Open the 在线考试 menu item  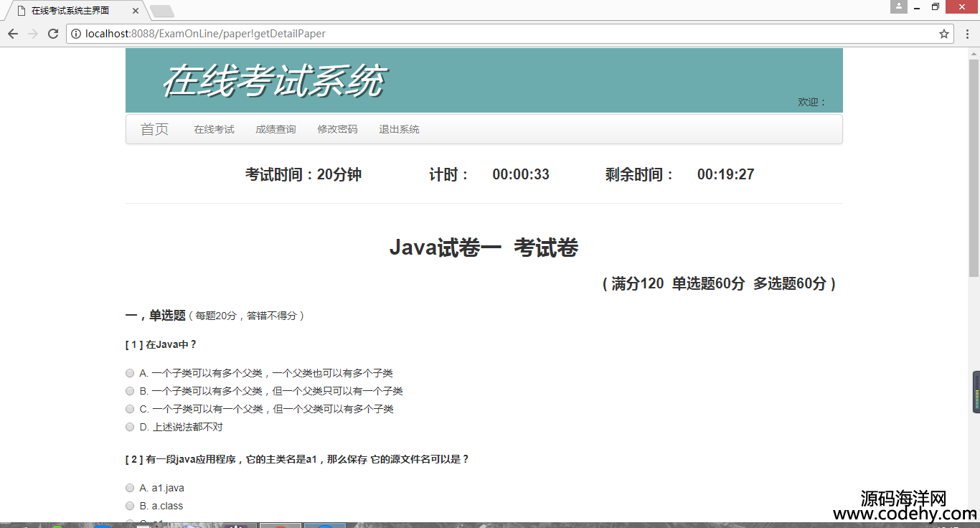pos(214,129)
